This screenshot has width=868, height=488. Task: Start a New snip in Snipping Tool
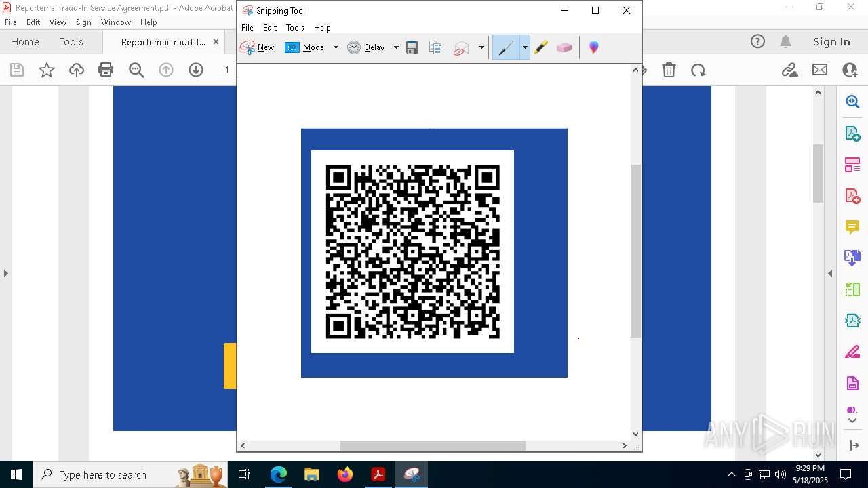point(257,47)
